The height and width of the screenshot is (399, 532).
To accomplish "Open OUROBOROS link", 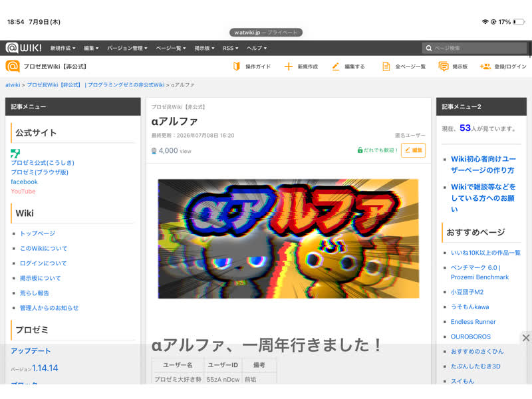I will pyautogui.click(x=471, y=337).
